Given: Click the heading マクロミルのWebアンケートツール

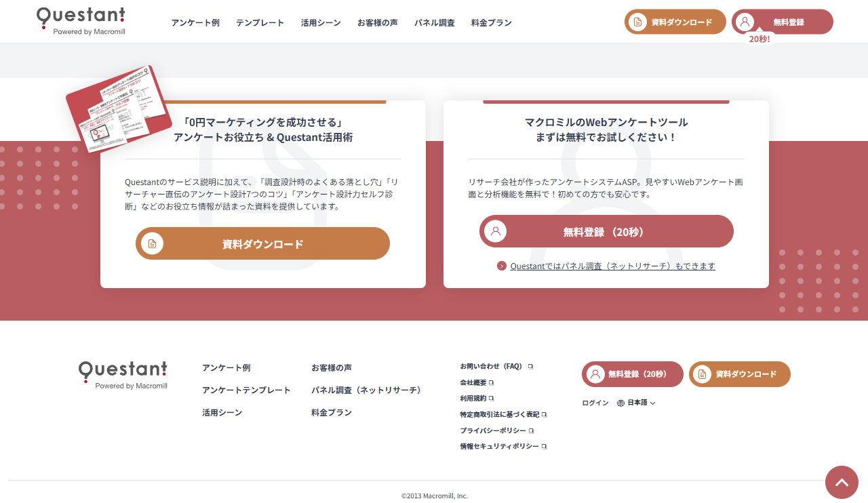Looking at the screenshot, I should pyautogui.click(x=606, y=122).
